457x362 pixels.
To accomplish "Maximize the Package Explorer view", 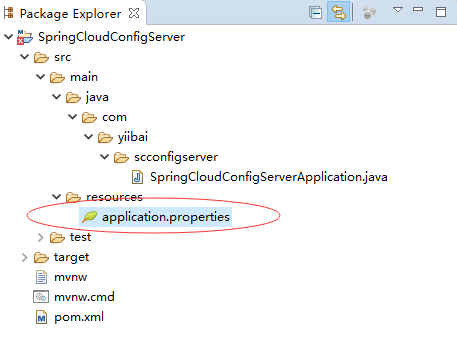I will pos(441,12).
